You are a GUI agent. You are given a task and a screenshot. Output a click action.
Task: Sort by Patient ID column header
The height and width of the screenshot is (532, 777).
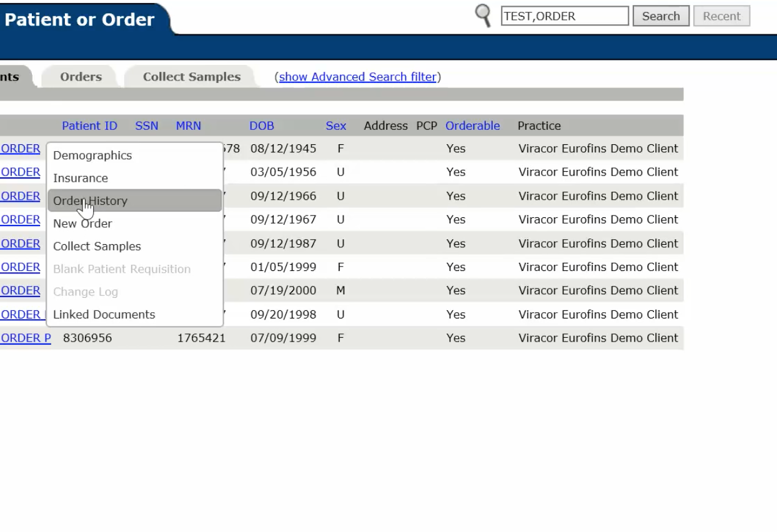[89, 126]
